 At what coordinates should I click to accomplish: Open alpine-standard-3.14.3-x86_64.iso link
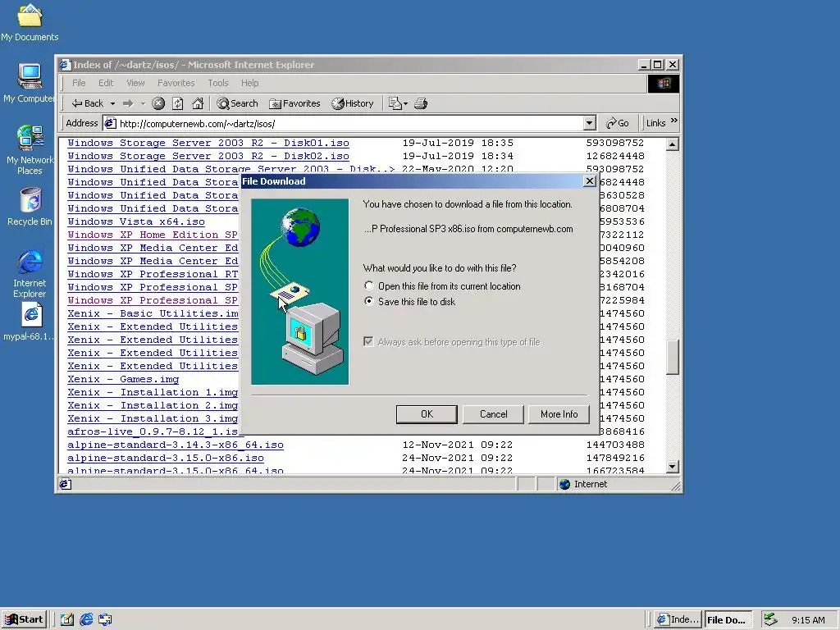pyautogui.click(x=176, y=445)
